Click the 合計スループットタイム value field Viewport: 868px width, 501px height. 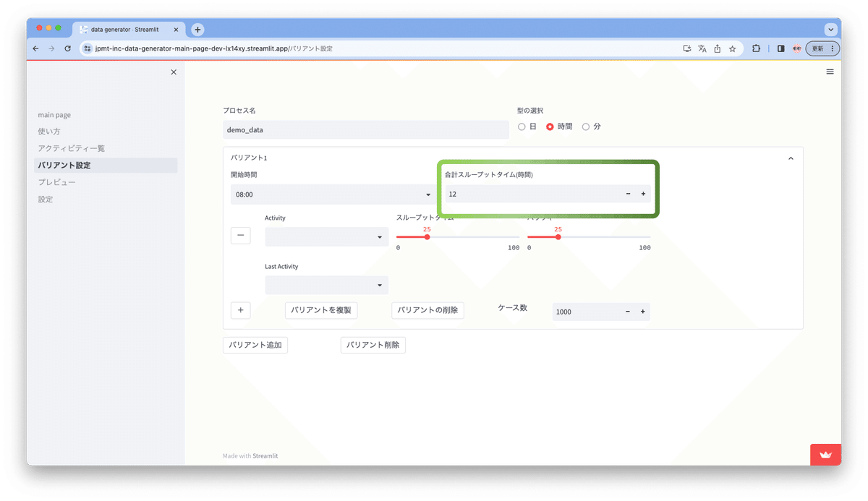click(x=532, y=194)
